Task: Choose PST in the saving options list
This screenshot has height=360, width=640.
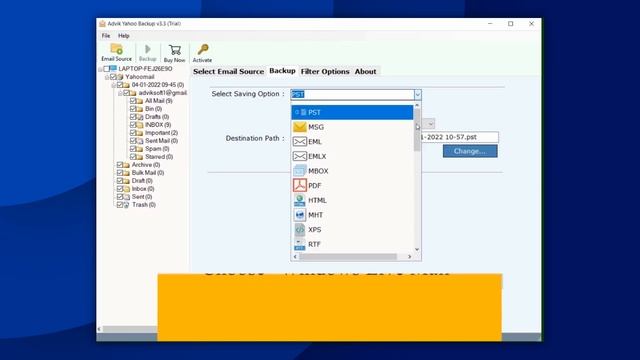Action: 352,112
